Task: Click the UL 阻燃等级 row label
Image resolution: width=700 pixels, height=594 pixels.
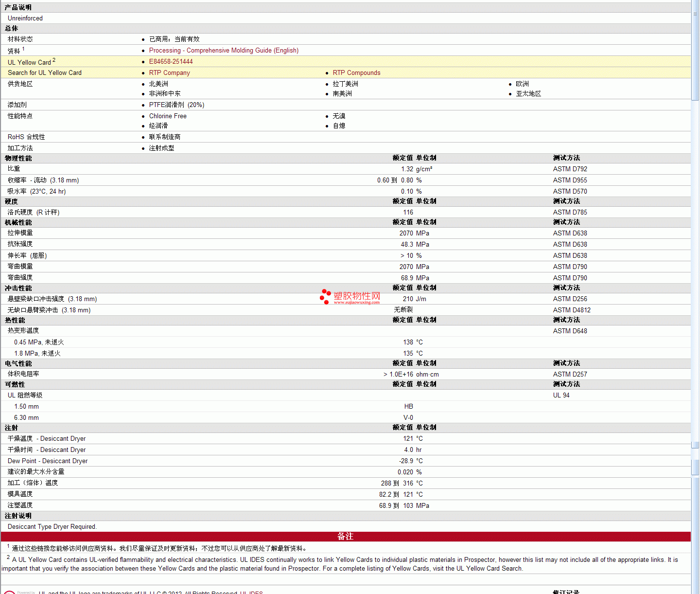Action: [x=25, y=395]
